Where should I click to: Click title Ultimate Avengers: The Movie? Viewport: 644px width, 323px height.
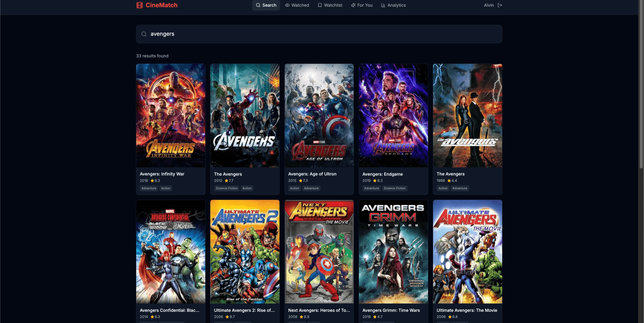(467, 310)
